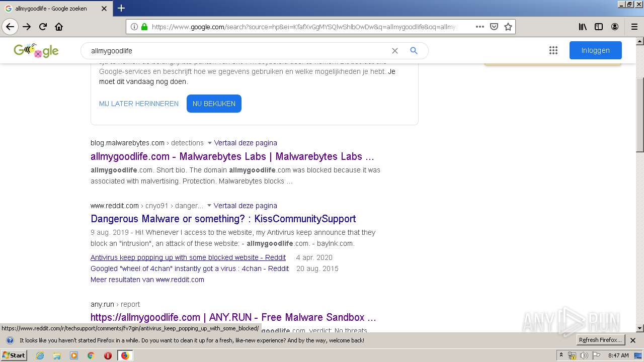Click the Inloggen button
Image resolution: width=644 pixels, height=362 pixels.
596,50
